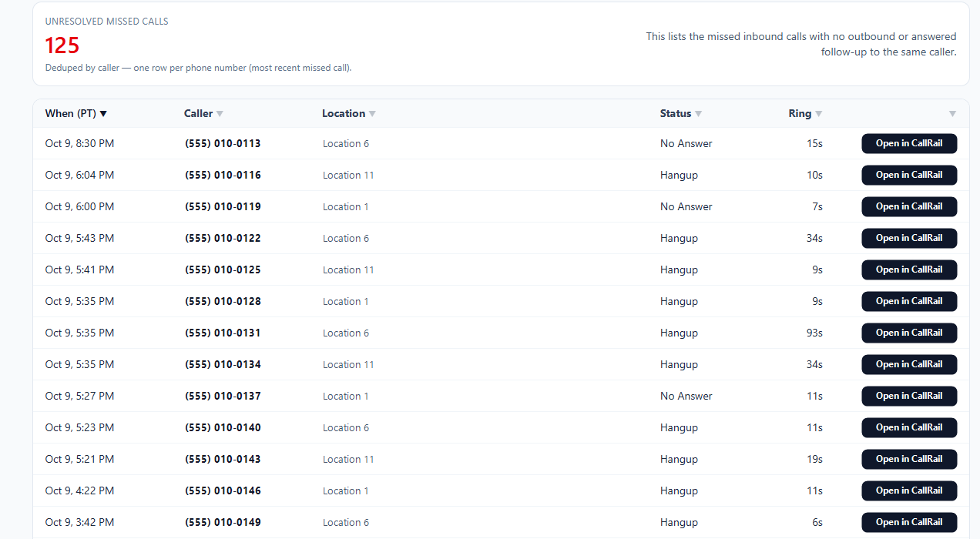Click the Oct 9, 4:22 PM timestamp

coord(79,491)
